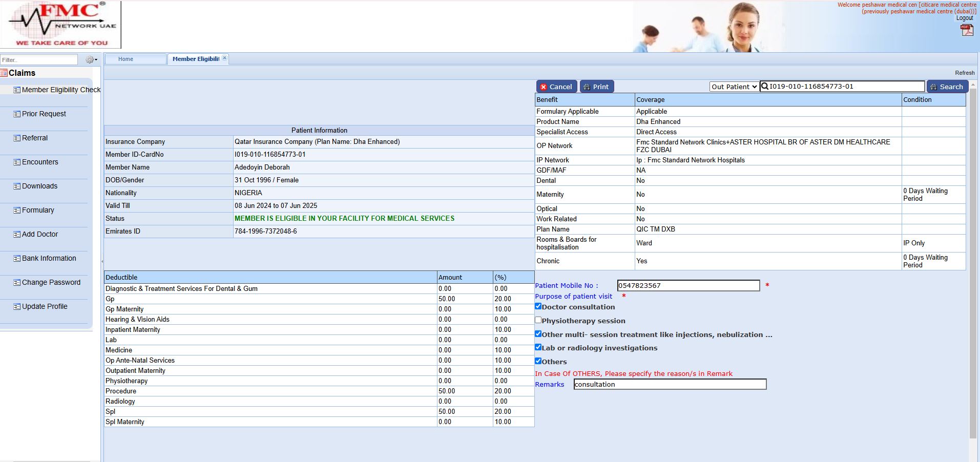
Task: Open the filter settings gear icon
Action: (90, 60)
